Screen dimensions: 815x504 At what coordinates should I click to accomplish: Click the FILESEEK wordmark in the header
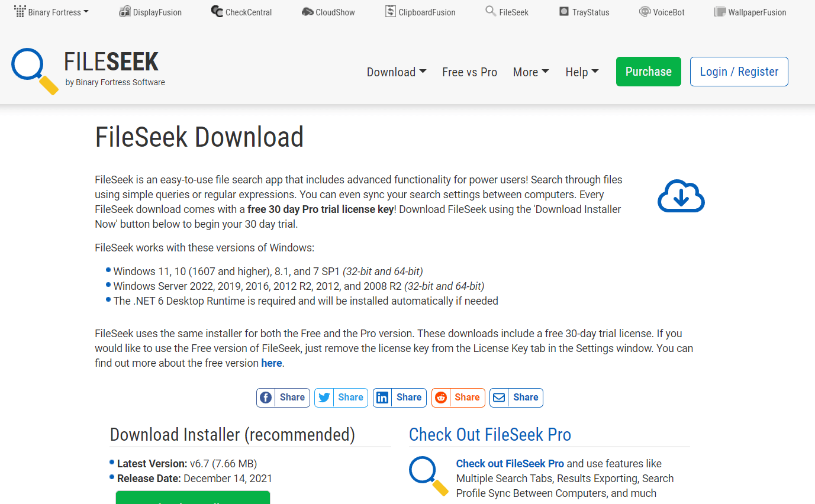point(111,62)
